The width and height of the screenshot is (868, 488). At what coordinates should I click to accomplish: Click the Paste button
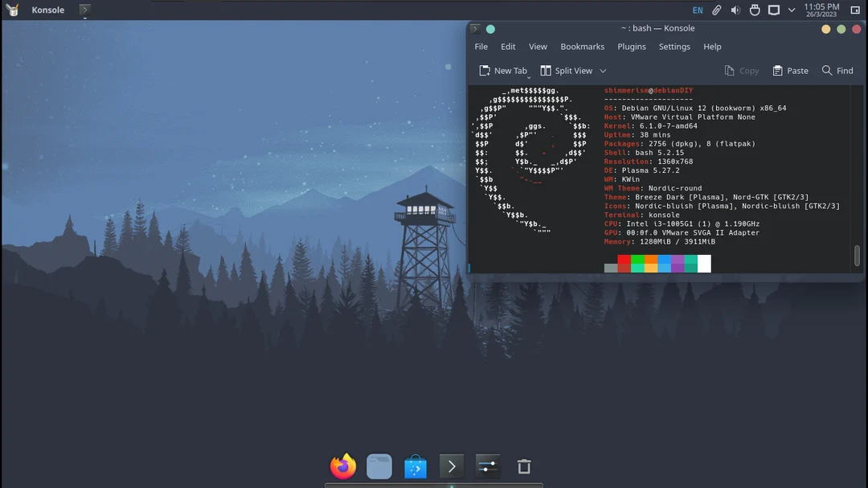790,71
